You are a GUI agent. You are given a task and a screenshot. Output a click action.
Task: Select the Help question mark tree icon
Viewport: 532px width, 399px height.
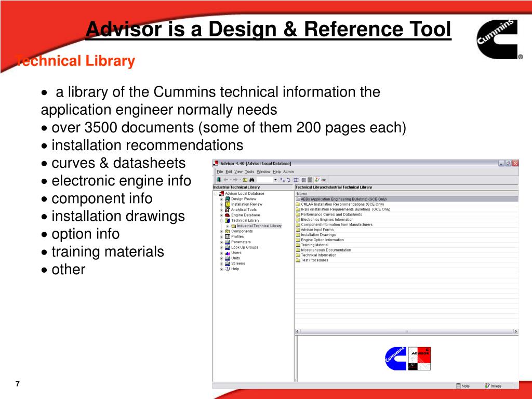[x=228, y=269]
